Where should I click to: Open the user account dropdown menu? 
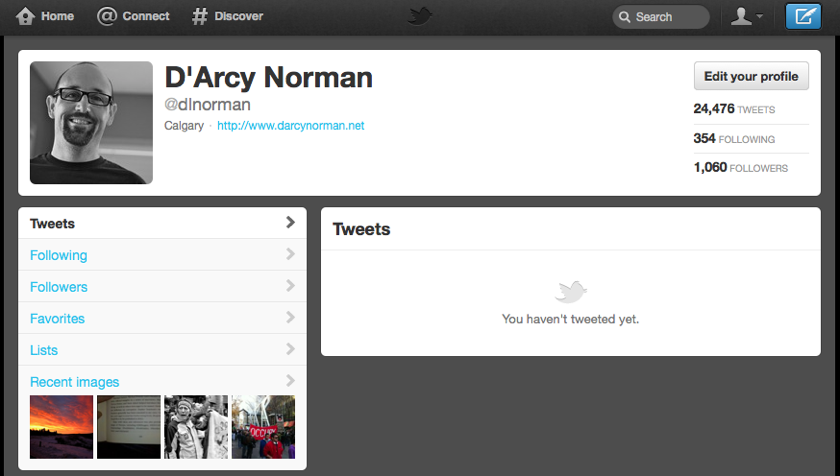[x=747, y=16]
